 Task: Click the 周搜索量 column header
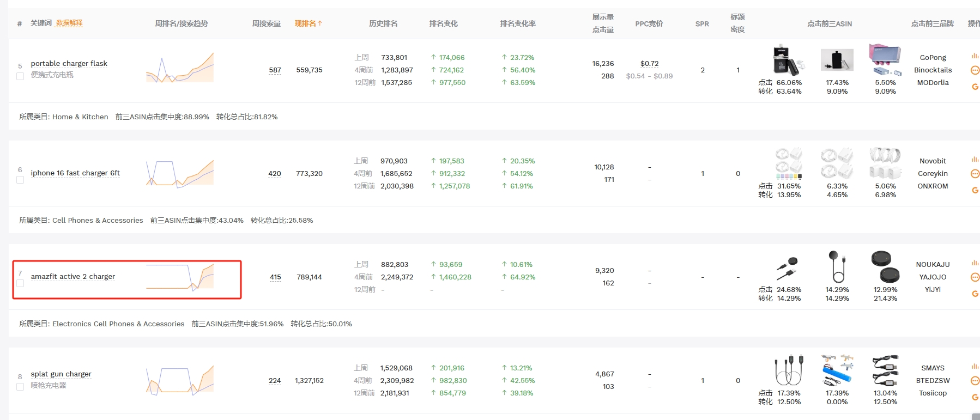[x=266, y=23]
